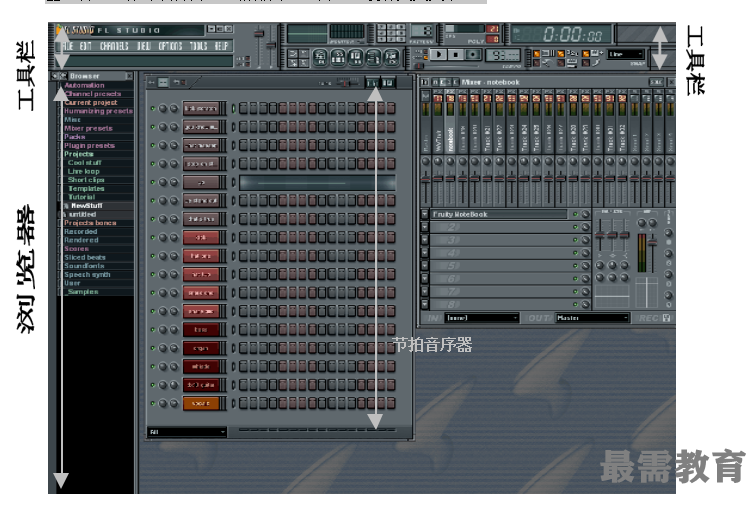
Task: Open the HELP menu
Action: coord(221,46)
